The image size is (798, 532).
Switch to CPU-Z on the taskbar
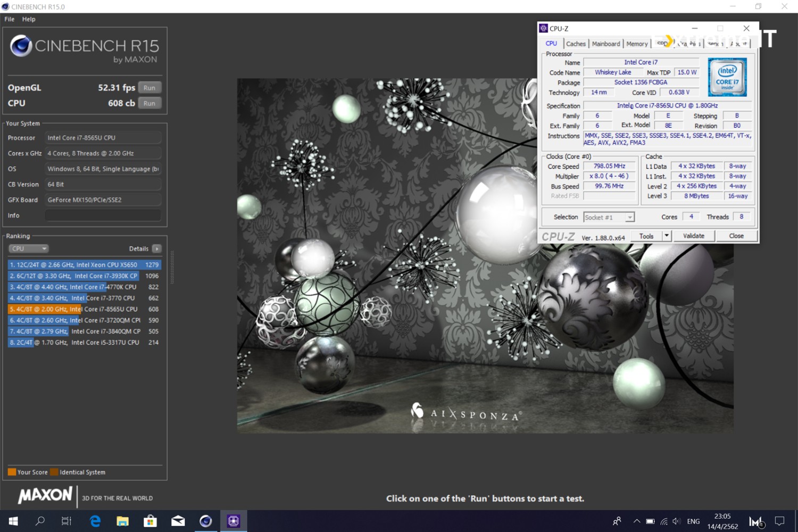click(233, 521)
